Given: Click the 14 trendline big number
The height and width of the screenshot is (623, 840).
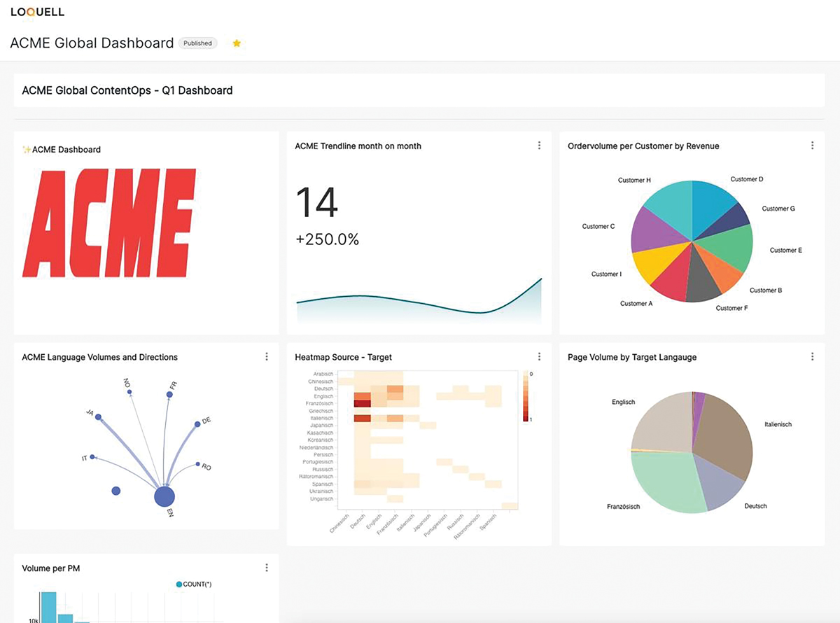Looking at the screenshot, I should coord(316,202).
